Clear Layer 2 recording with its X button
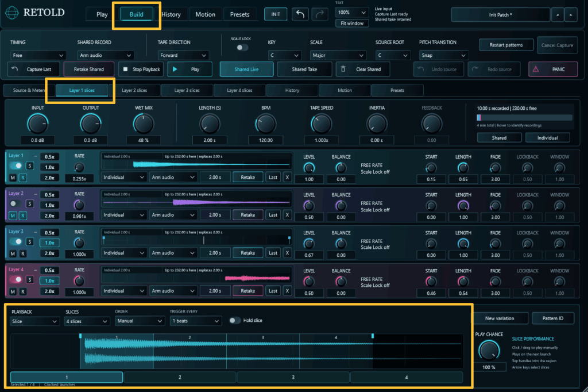The width and height of the screenshot is (588, 392). pos(287,215)
